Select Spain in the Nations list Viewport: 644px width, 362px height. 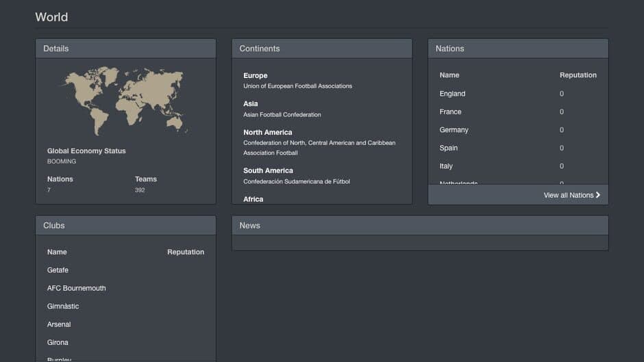point(448,148)
